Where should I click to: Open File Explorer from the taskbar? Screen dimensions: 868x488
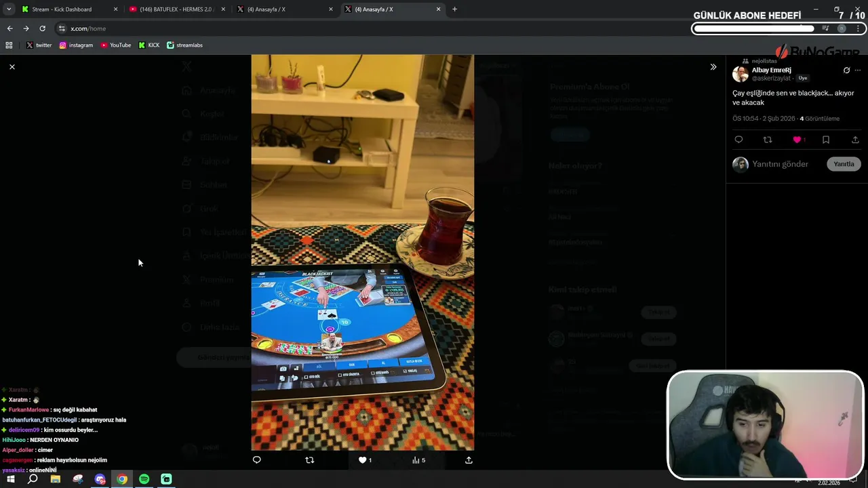56,479
